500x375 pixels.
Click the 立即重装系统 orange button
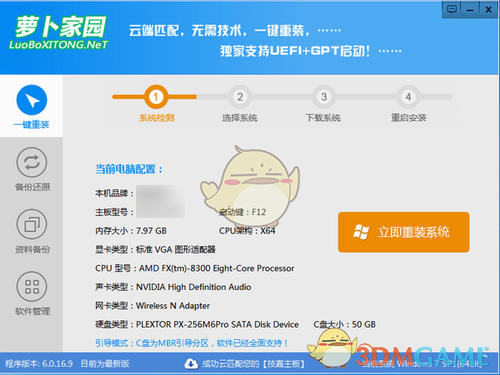pyautogui.click(x=404, y=232)
